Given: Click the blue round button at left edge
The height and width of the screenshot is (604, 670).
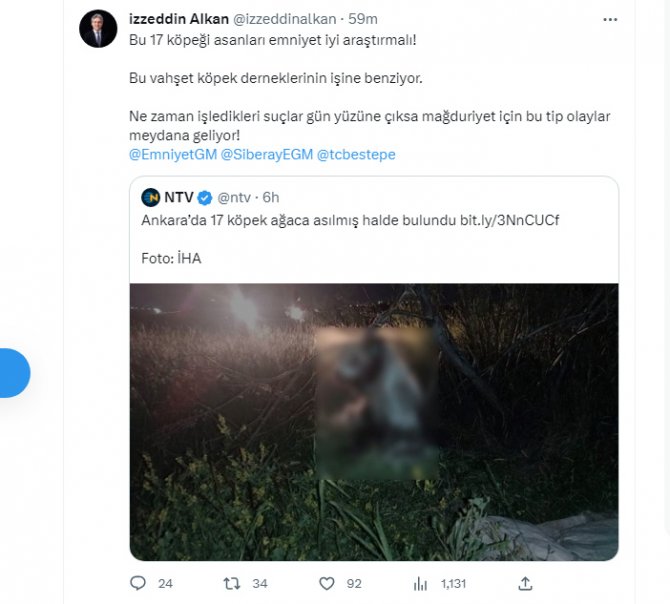Looking at the screenshot, I should (x=13, y=373).
